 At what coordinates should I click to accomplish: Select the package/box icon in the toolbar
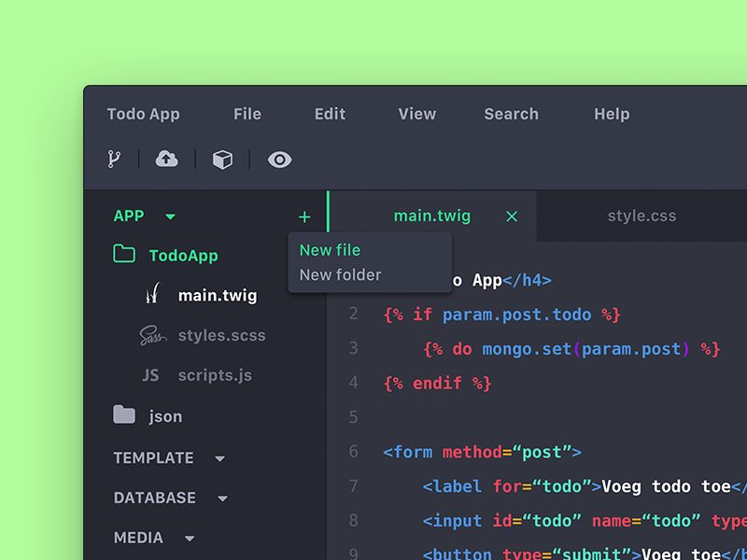pos(222,159)
